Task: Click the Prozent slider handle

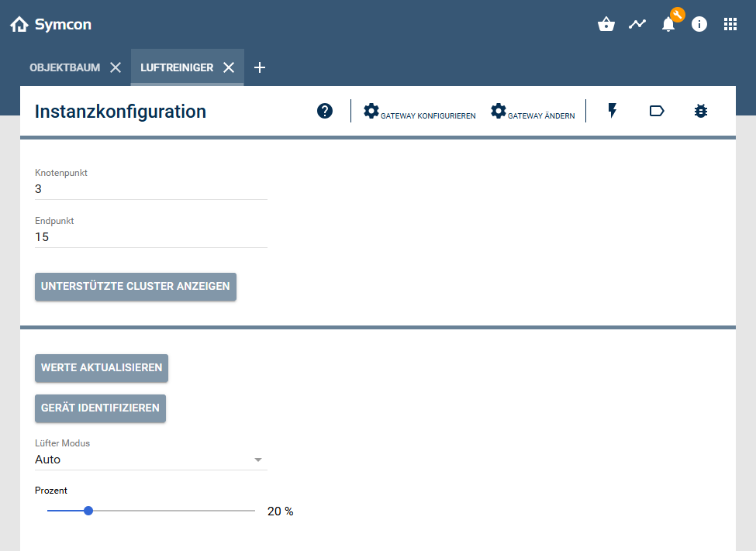Action: [88, 511]
